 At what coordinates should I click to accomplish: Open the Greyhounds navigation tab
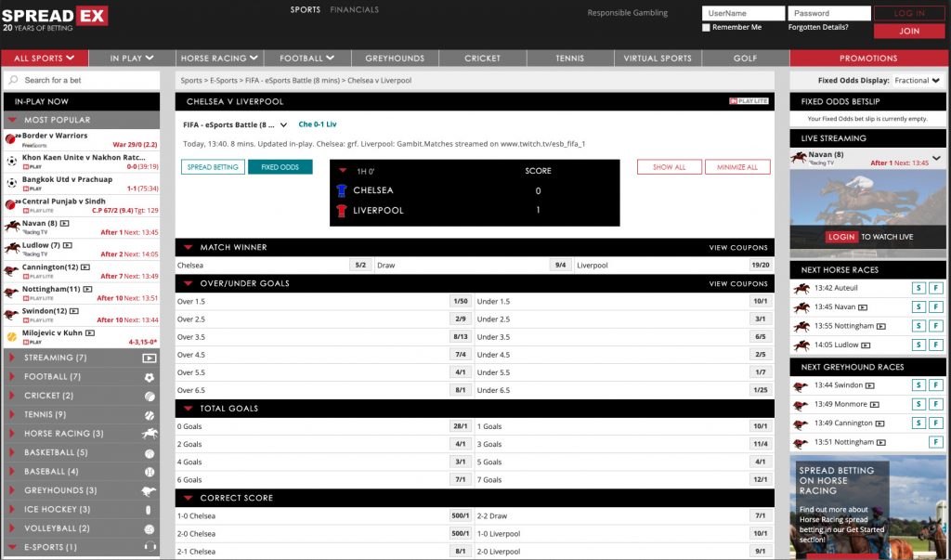(x=395, y=59)
